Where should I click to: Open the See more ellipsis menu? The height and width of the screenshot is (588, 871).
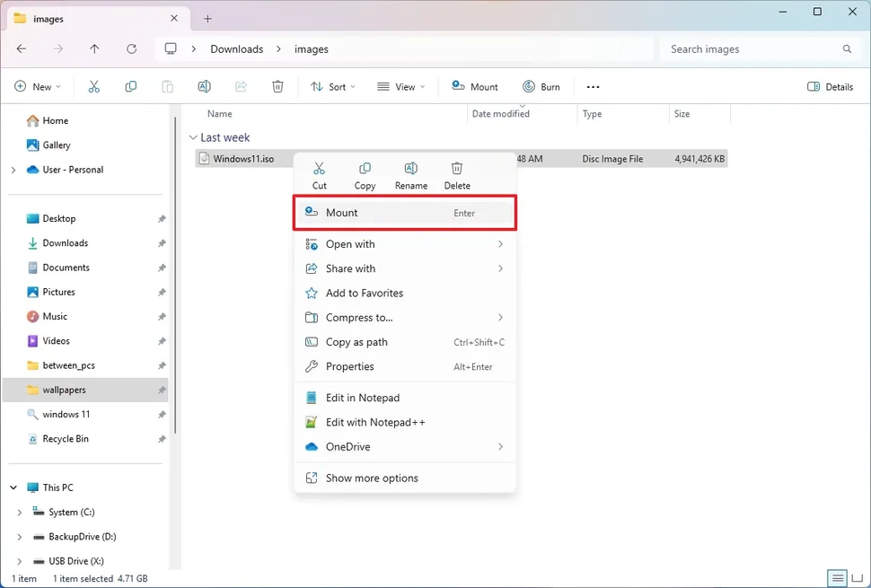click(x=593, y=87)
